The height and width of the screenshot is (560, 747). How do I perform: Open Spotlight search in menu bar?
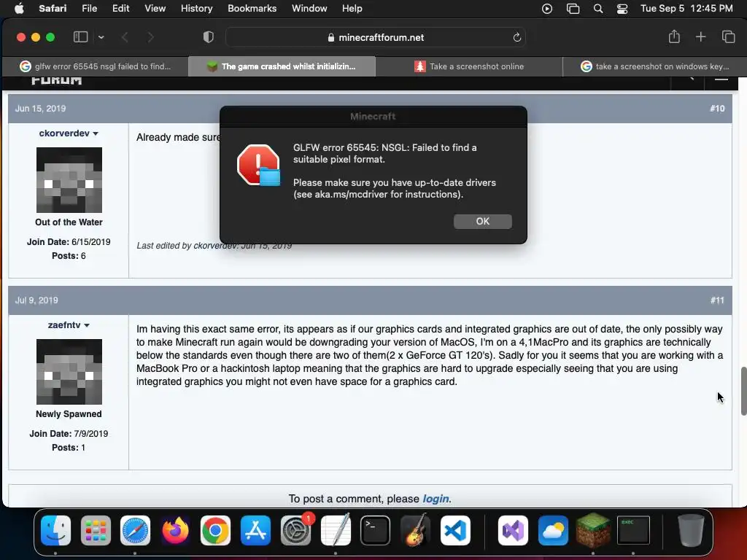point(598,9)
